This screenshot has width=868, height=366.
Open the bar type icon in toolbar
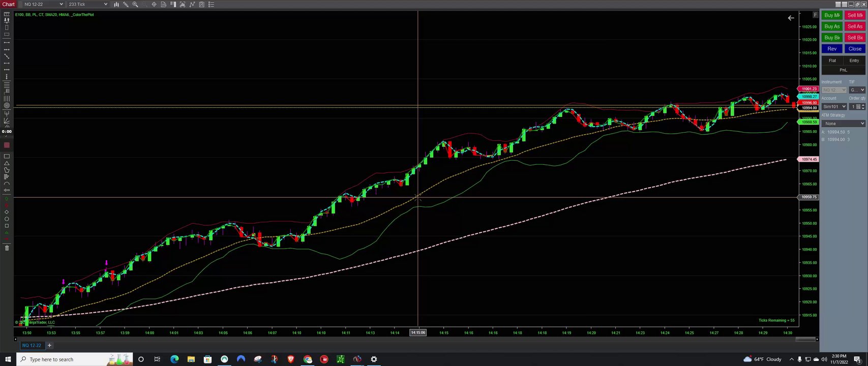[116, 4]
